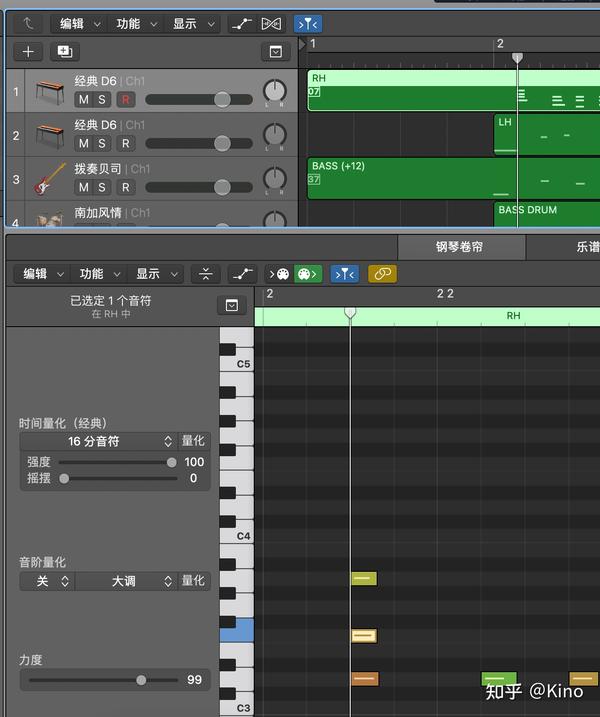
Task: Open scale quantize 关 dropdown
Action: (x=48, y=581)
